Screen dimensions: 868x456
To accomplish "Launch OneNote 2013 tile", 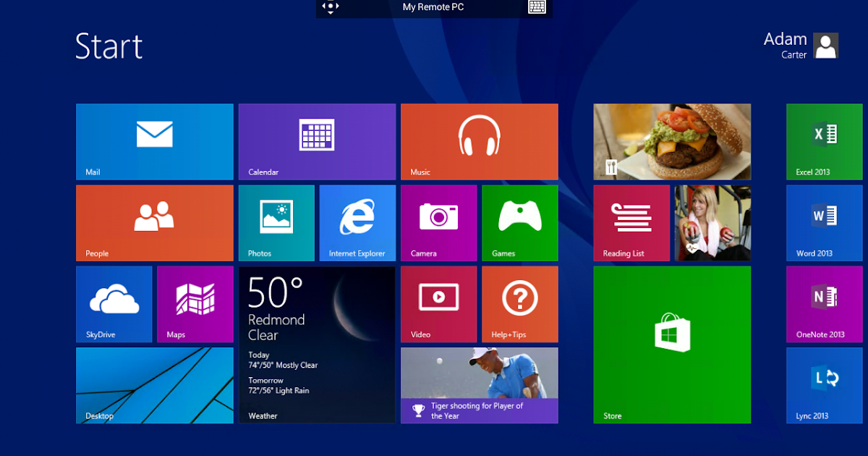I will coord(825,304).
